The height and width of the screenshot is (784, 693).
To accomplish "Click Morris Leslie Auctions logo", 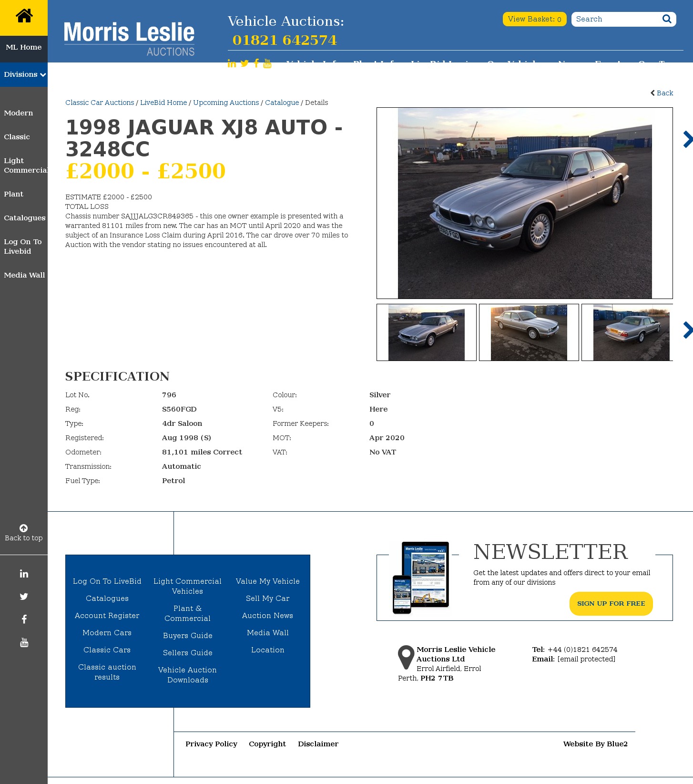I will coord(129,39).
